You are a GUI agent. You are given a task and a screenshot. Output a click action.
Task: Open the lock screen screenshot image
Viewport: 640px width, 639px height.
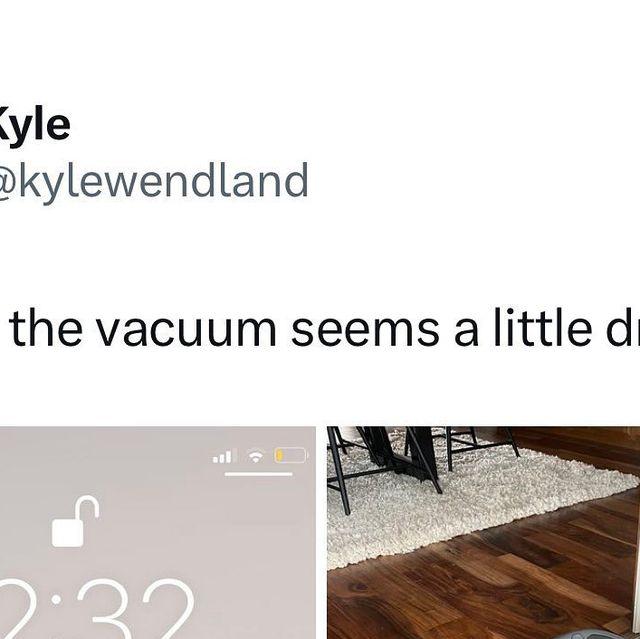(158, 532)
